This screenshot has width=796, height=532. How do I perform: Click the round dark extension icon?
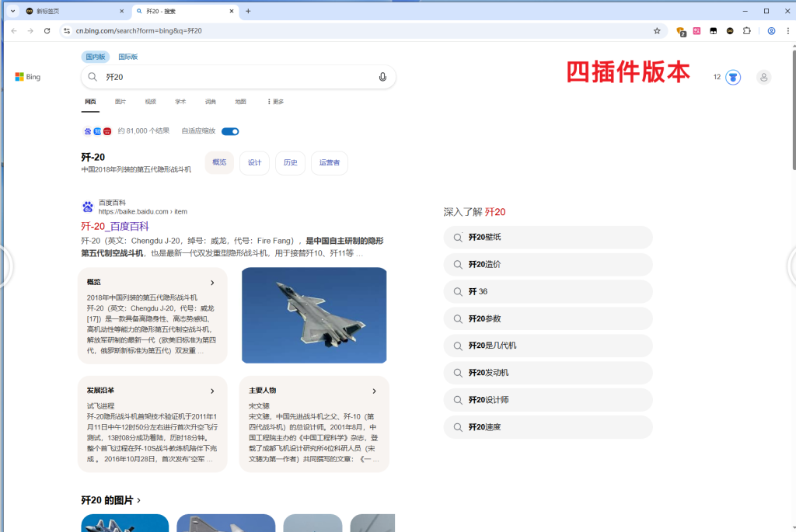tap(729, 31)
